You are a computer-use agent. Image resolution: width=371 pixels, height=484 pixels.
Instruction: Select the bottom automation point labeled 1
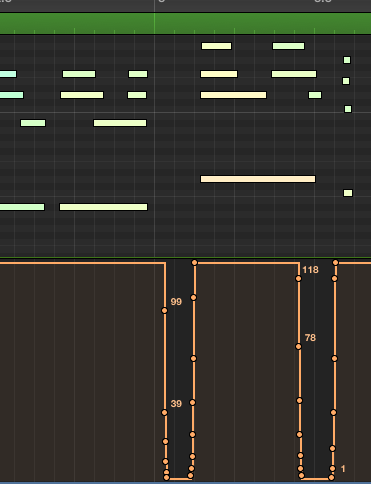pyautogui.click(x=332, y=469)
